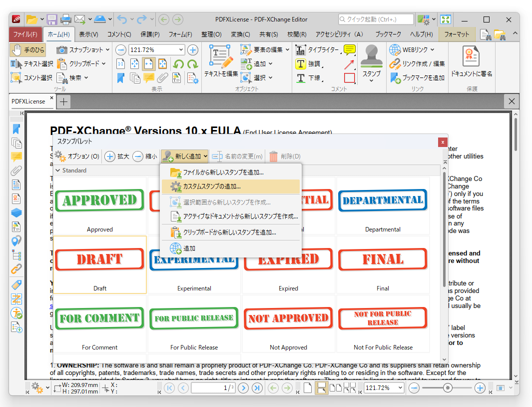Viewport: 532px width, 407px height.
Task: Open the bookmarks pane from left sidebar
Action: click(16, 129)
